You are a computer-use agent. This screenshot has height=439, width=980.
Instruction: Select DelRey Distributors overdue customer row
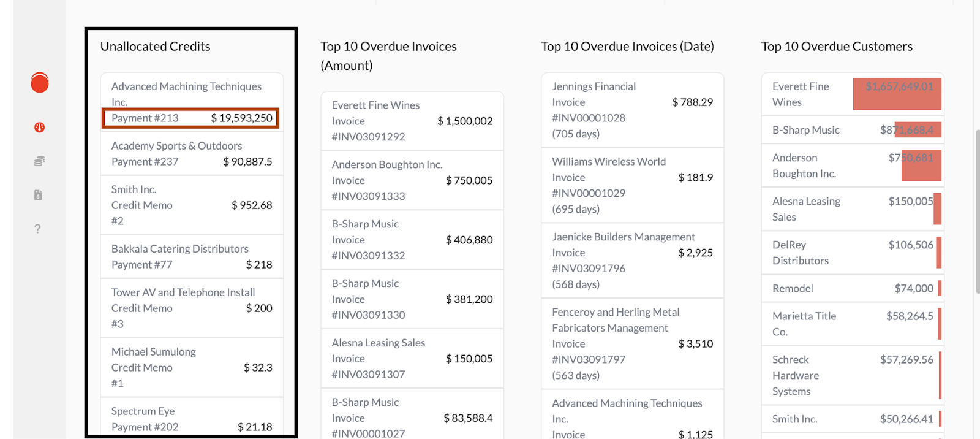pyautogui.click(x=853, y=253)
